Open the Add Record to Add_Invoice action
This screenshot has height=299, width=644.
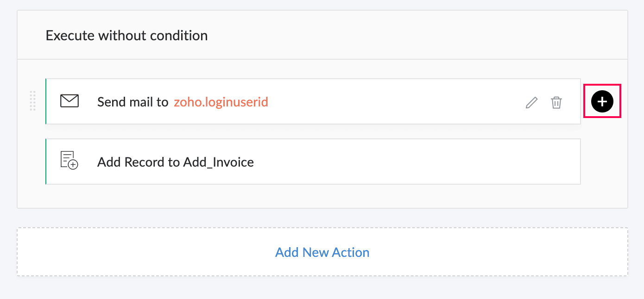point(313,162)
